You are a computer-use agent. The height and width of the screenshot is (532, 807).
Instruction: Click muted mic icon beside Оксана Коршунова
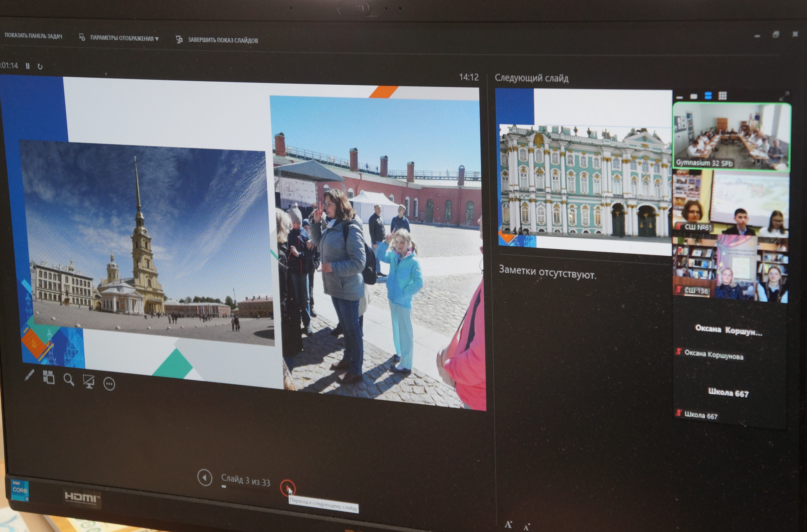tap(678, 351)
